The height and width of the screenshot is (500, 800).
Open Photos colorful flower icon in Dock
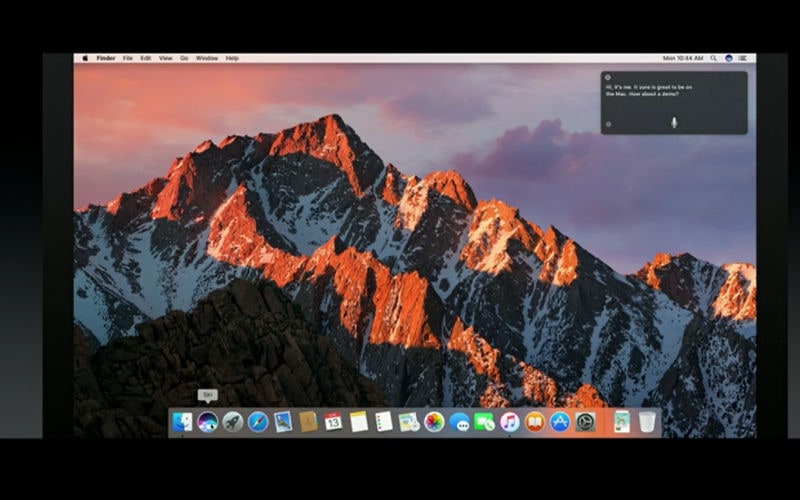click(x=434, y=422)
